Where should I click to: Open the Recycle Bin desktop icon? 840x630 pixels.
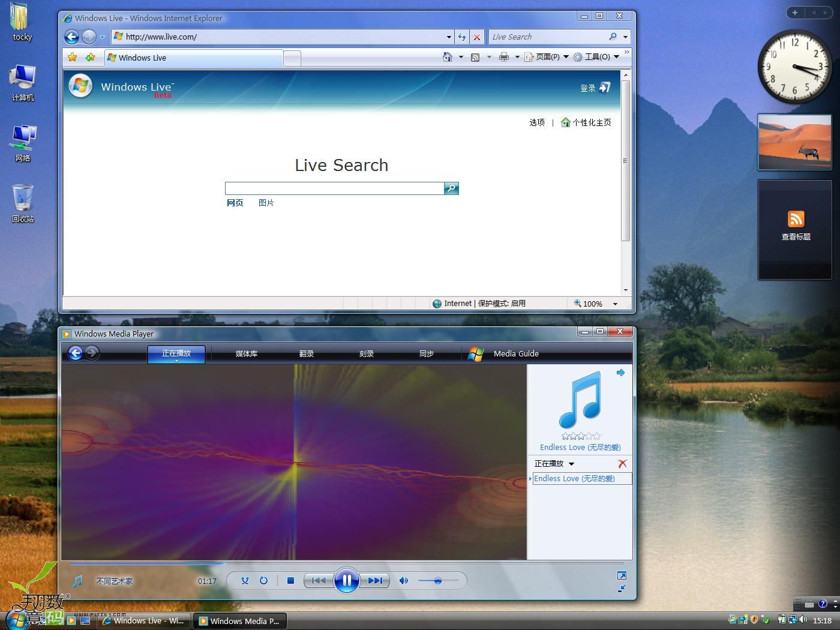(x=23, y=202)
